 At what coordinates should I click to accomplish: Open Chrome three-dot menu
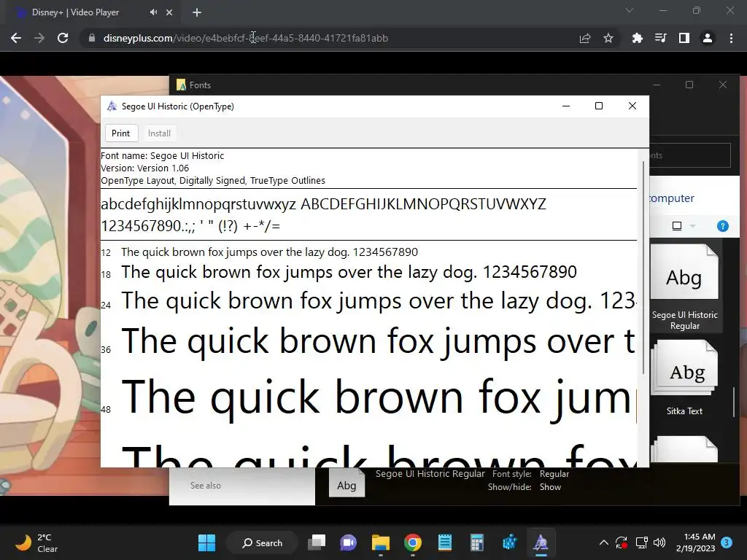(731, 38)
